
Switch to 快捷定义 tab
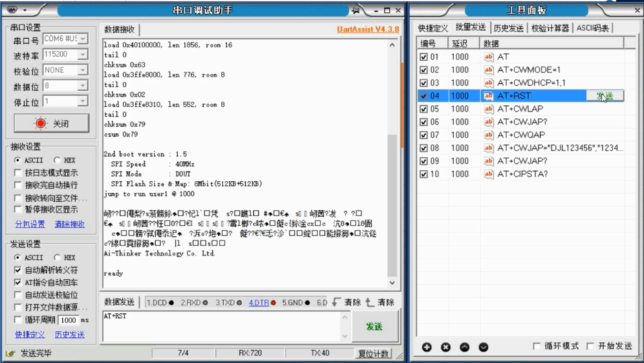tap(433, 28)
